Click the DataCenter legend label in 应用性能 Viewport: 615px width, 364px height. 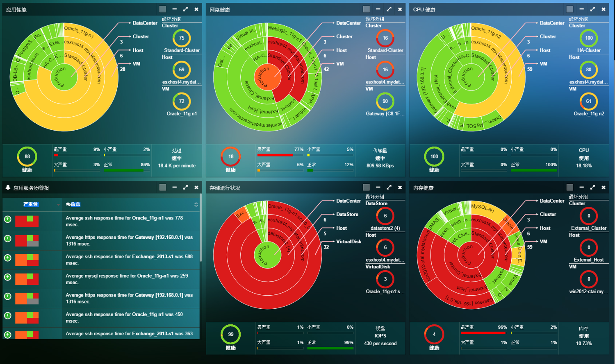pos(145,23)
